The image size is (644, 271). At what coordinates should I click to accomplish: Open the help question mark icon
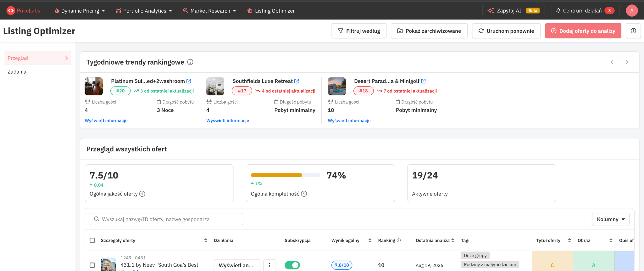[x=633, y=31]
